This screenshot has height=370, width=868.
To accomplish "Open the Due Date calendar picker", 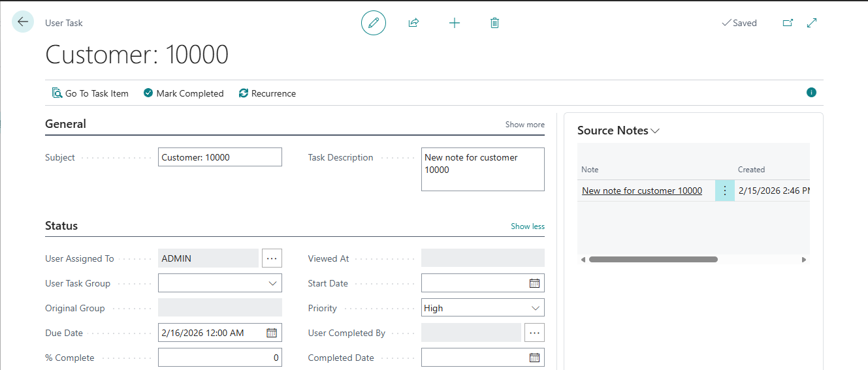I will click(272, 333).
